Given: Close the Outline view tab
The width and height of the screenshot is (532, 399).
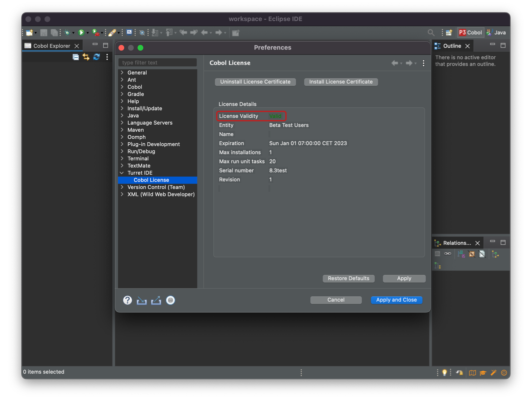Looking at the screenshot, I should (x=467, y=46).
